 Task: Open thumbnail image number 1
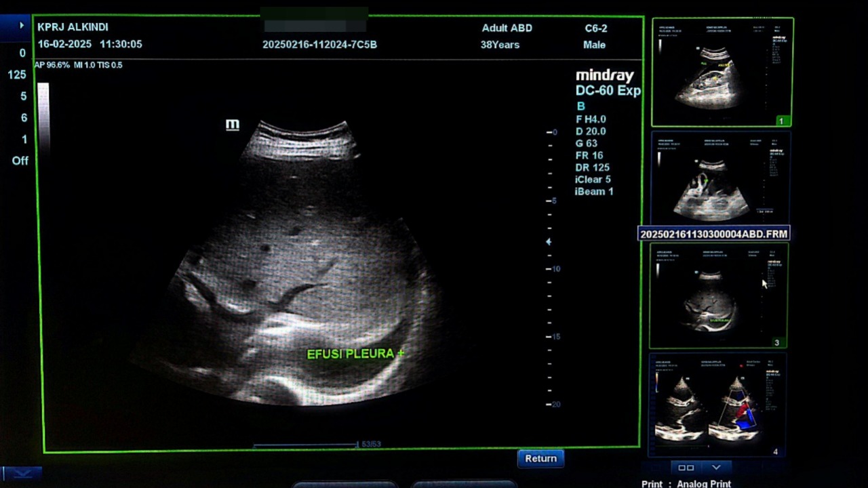click(722, 72)
